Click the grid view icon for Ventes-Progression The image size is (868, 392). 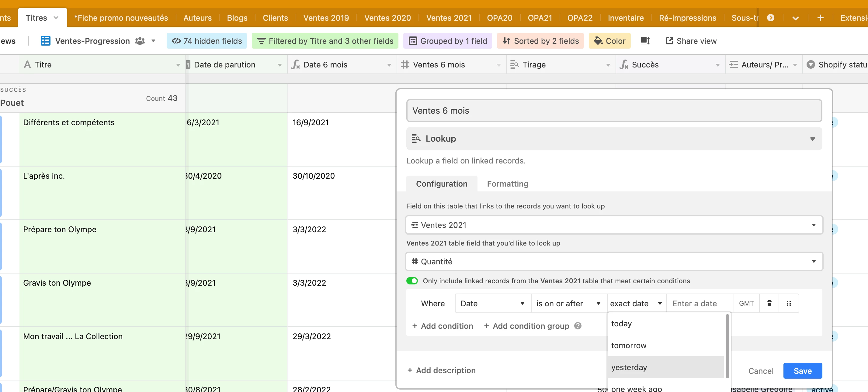coord(46,41)
